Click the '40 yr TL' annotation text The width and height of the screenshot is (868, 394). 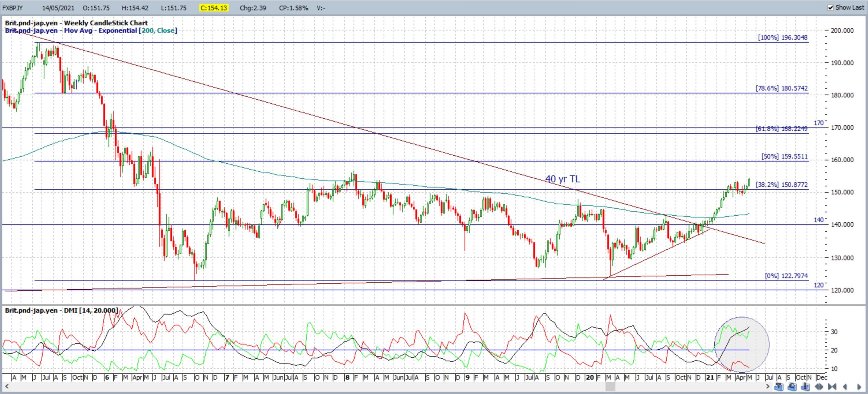click(x=562, y=179)
